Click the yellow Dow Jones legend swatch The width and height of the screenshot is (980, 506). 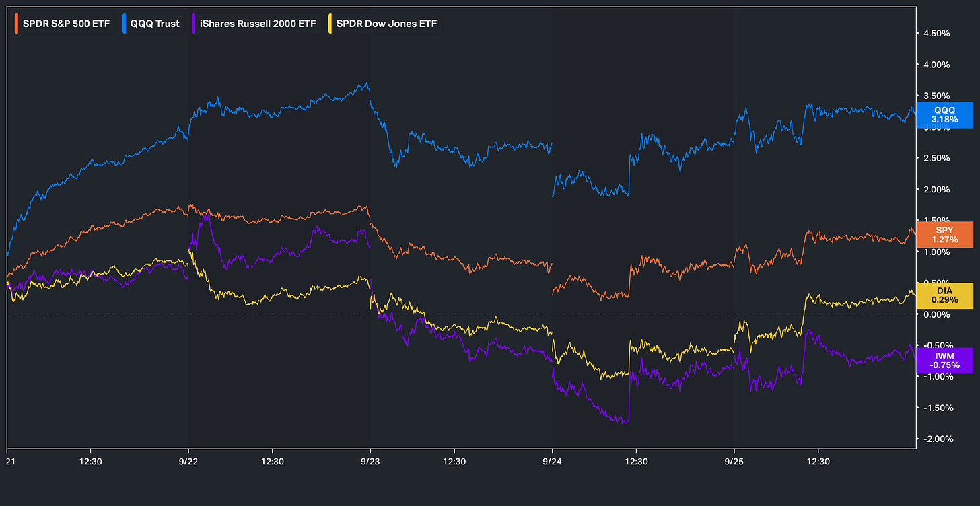(330, 24)
